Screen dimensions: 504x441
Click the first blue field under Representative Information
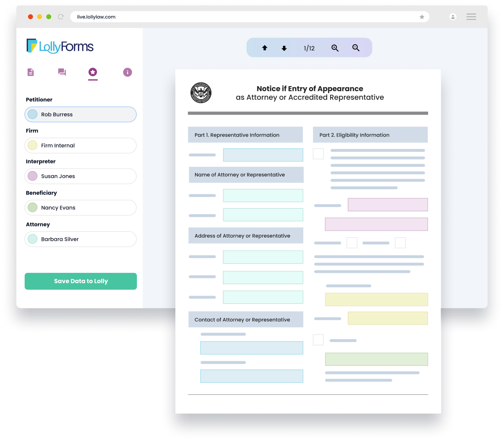(263, 155)
